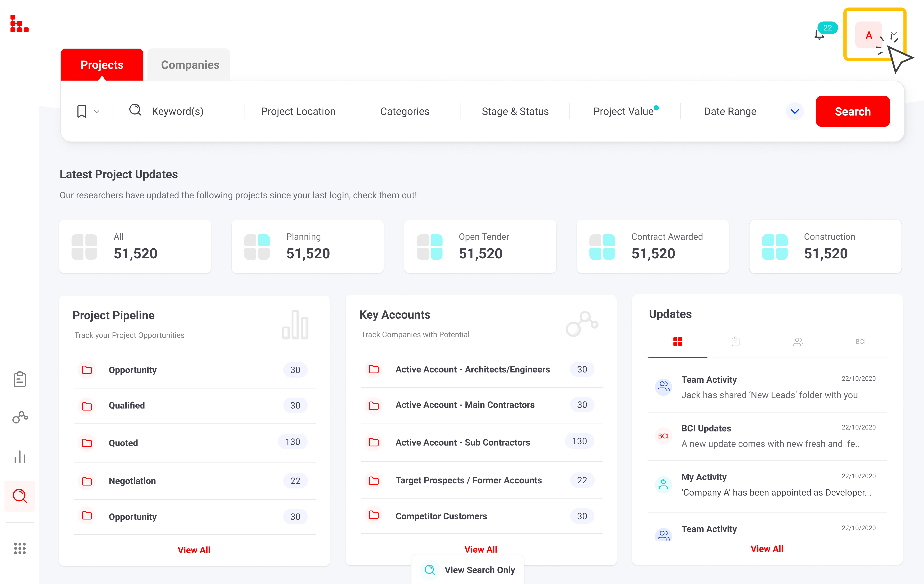Open the Stage & Status filter
Screen dimensions: 924x584
point(515,112)
